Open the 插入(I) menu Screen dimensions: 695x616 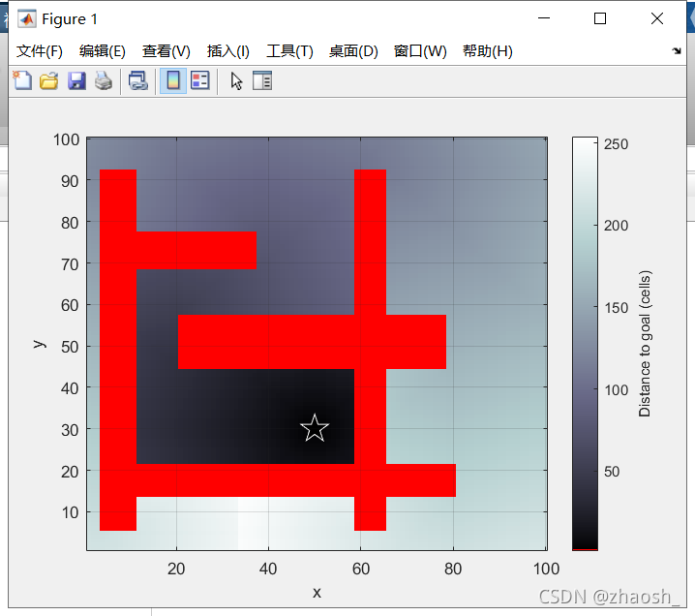point(228,51)
